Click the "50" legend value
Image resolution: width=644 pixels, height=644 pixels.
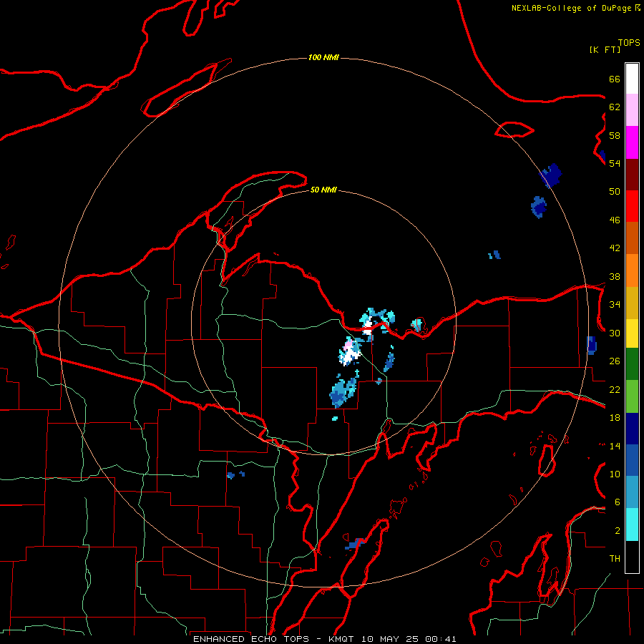click(615, 192)
